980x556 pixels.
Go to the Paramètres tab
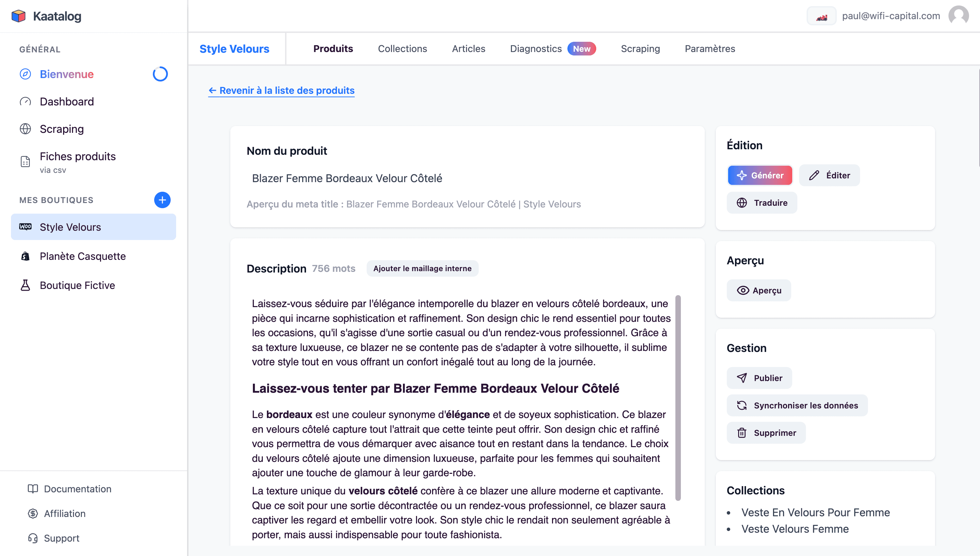(710, 49)
